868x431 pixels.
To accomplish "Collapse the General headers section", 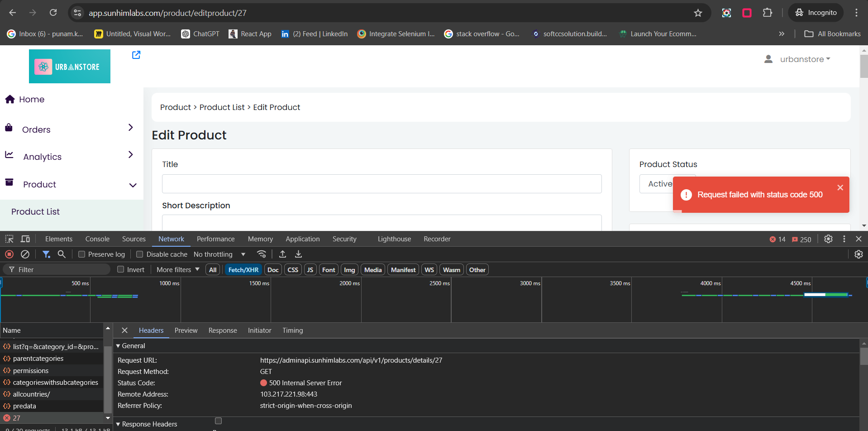I will (x=118, y=346).
